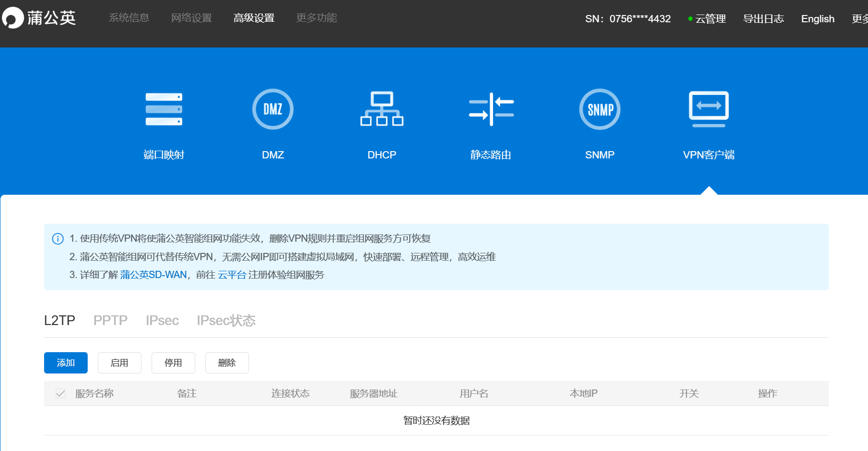Click the 本地IP column header
The image size is (868, 451).
(x=584, y=393)
